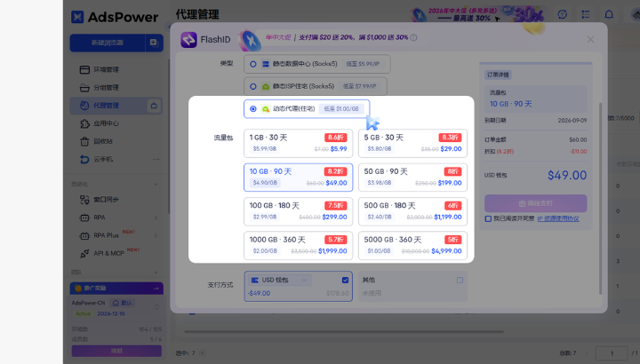Click the table's horizontal scrollbar
Viewport: 640px width, 364px height.
click(344, 332)
